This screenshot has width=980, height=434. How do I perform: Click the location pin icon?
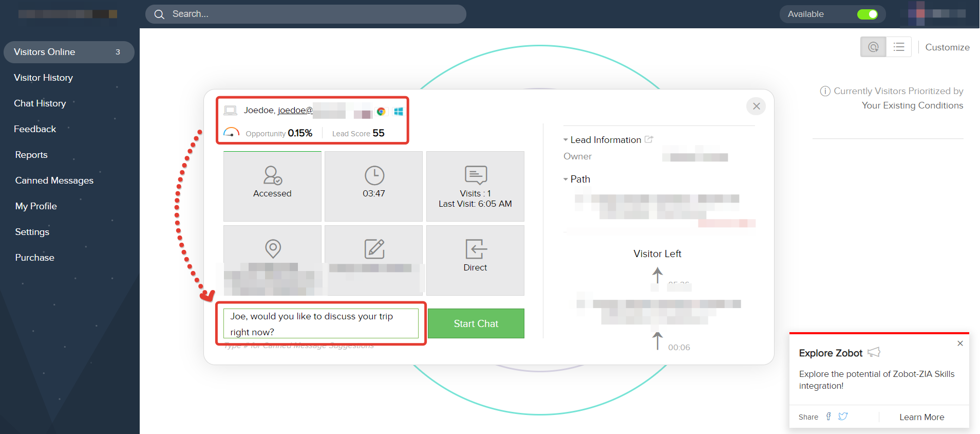click(273, 249)
